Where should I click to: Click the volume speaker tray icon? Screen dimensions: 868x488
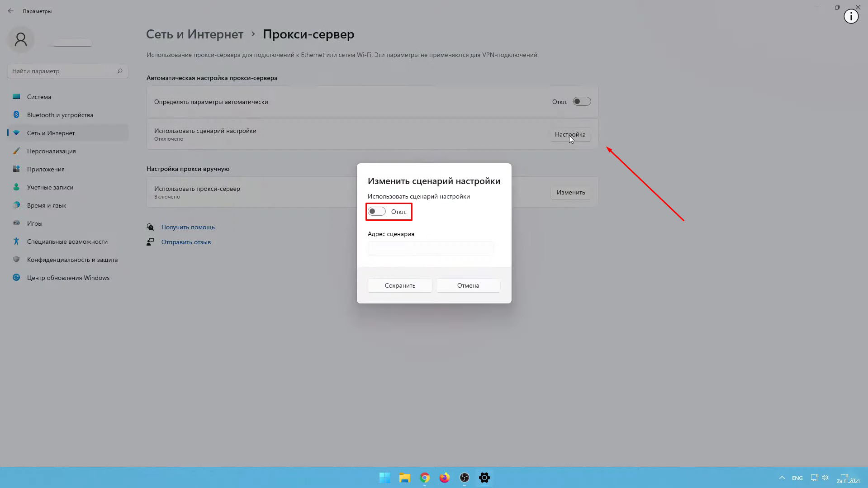[825, 478]
